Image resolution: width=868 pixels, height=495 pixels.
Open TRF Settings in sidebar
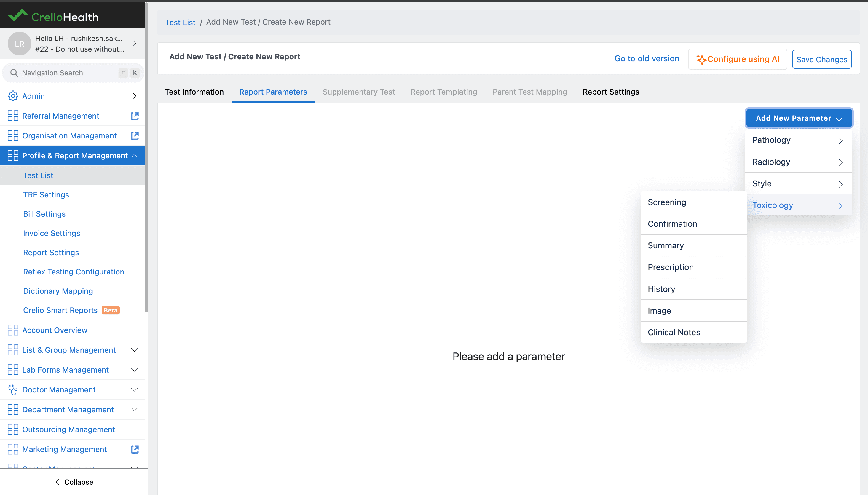(x=72, y=195)
